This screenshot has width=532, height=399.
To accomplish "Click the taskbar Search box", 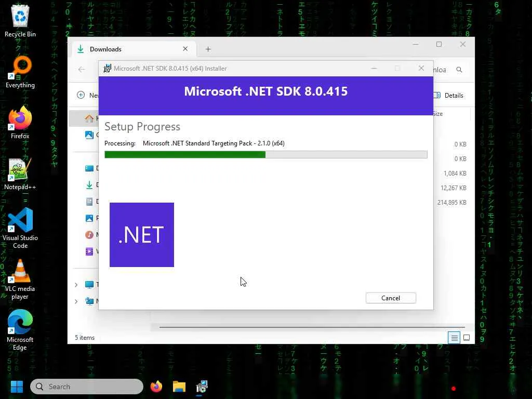I will tap(87, 387).
